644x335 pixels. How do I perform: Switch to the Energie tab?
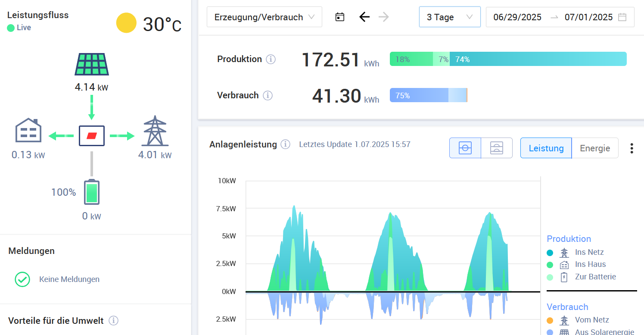click(594, 148)
